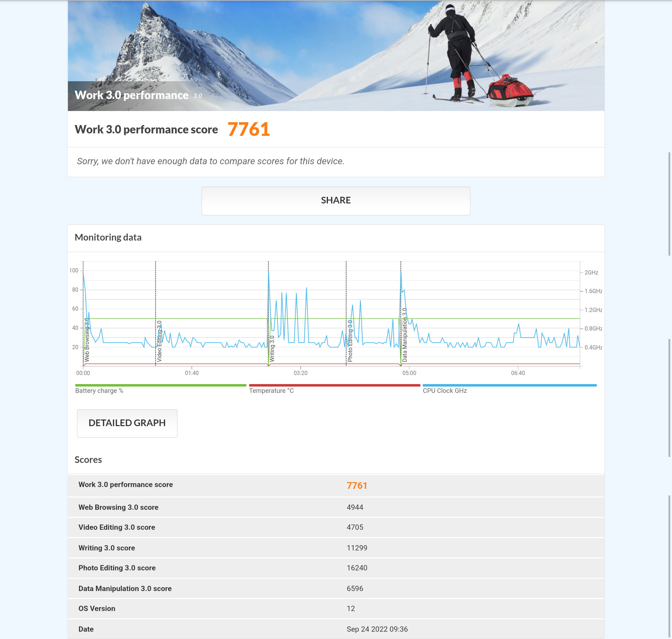The width and height of the screenshot is (672, 639).
Task: Click the Data Manipulation 3.0 timeline marker
Action: (x=405, y=335)
